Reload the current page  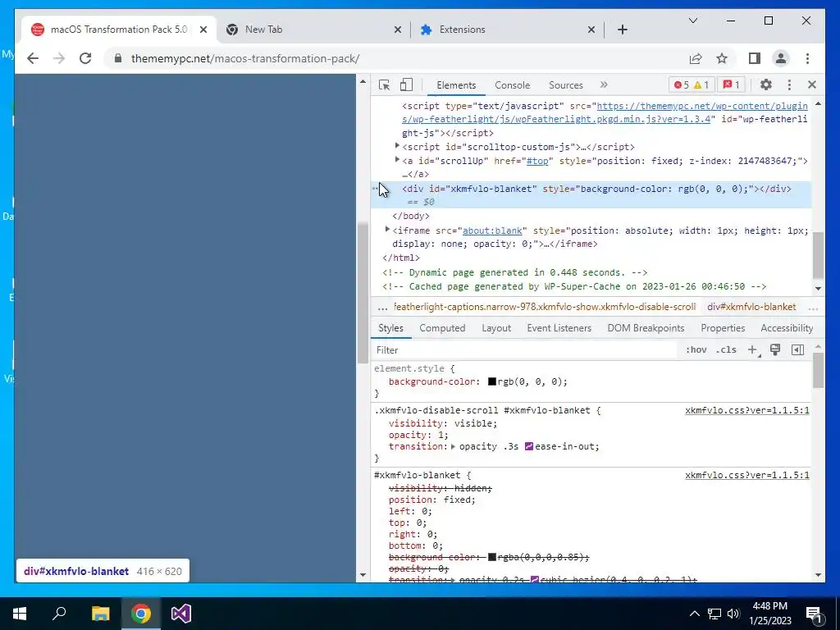point(85,58)
